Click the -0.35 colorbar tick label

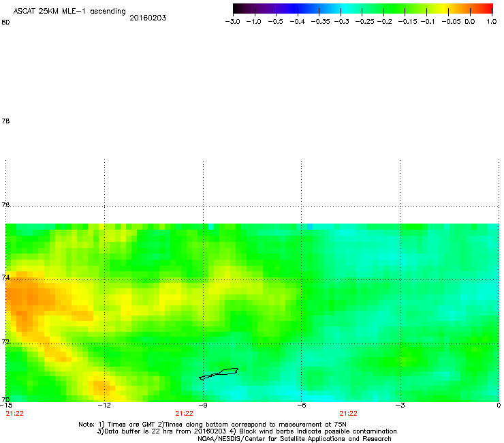[321, 22]
